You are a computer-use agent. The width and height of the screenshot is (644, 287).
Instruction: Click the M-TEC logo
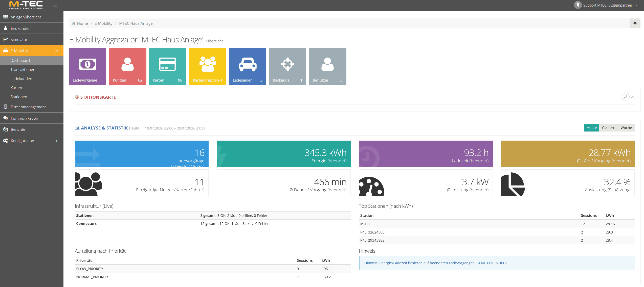pos(26,5)
